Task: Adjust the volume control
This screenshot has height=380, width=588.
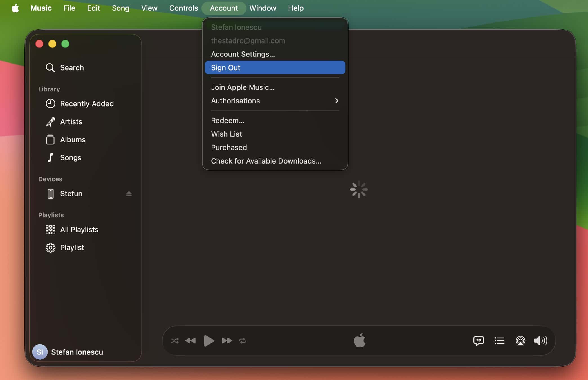Action: 540,341
